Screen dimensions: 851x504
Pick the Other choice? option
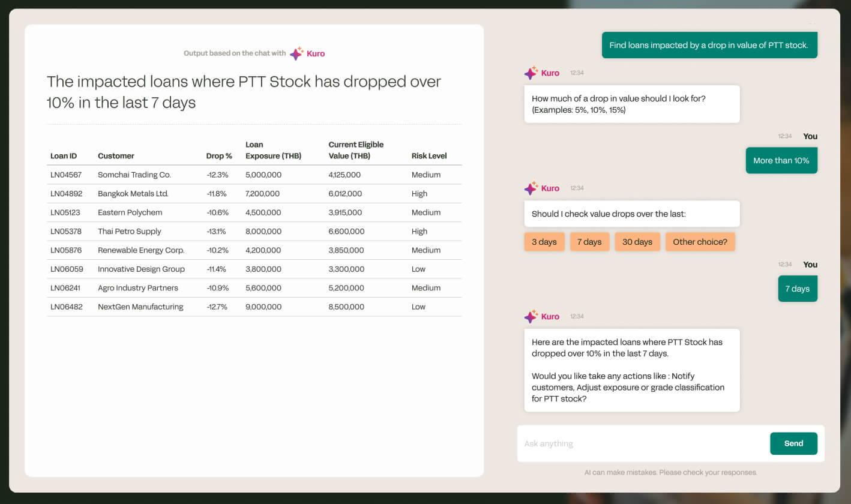[700, 242]
